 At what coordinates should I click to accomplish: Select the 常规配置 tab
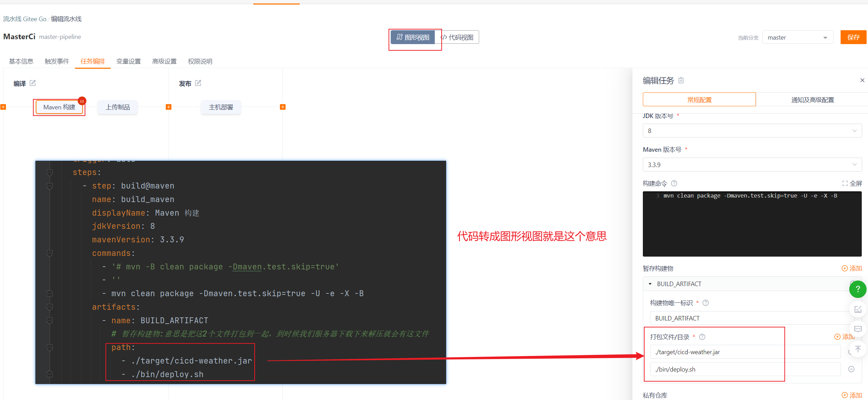(x=699, y=100)
